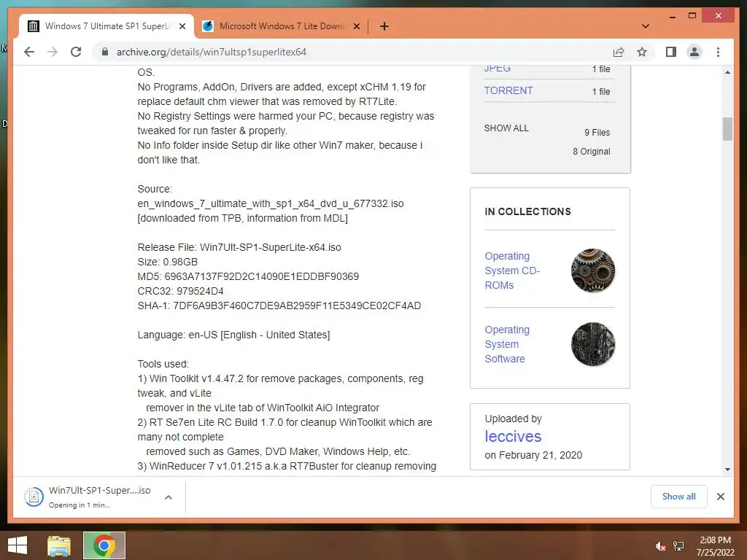Reload the archive.org page
The image size is (747, 560).
[x=76, y=52]
